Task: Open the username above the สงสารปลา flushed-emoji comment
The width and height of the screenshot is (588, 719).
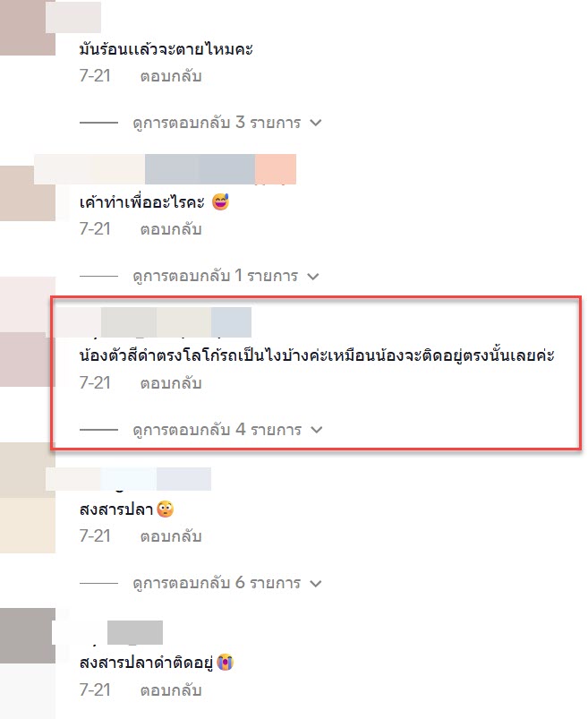Action: 128,479
